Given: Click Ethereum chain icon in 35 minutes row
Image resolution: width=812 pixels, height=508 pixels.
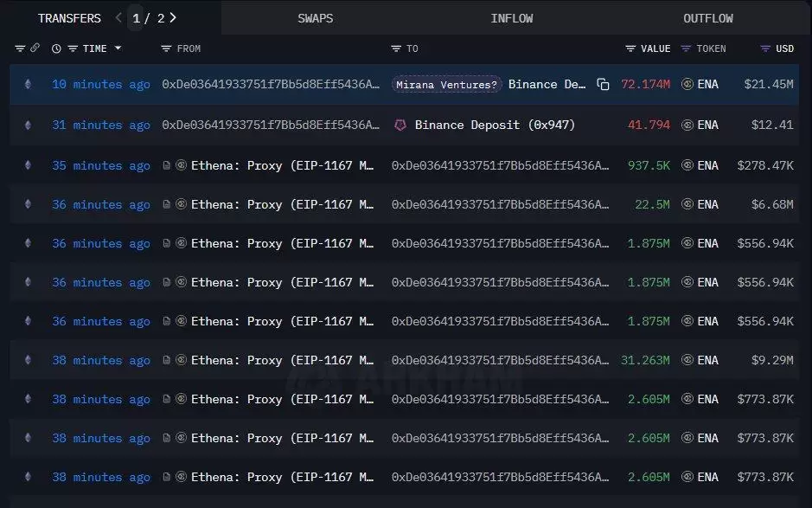Looking at the screenshot, I should (28, 165).
